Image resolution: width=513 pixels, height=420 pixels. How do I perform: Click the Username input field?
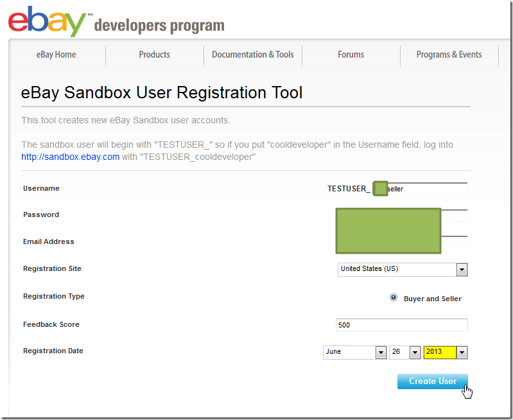(420, 189)
